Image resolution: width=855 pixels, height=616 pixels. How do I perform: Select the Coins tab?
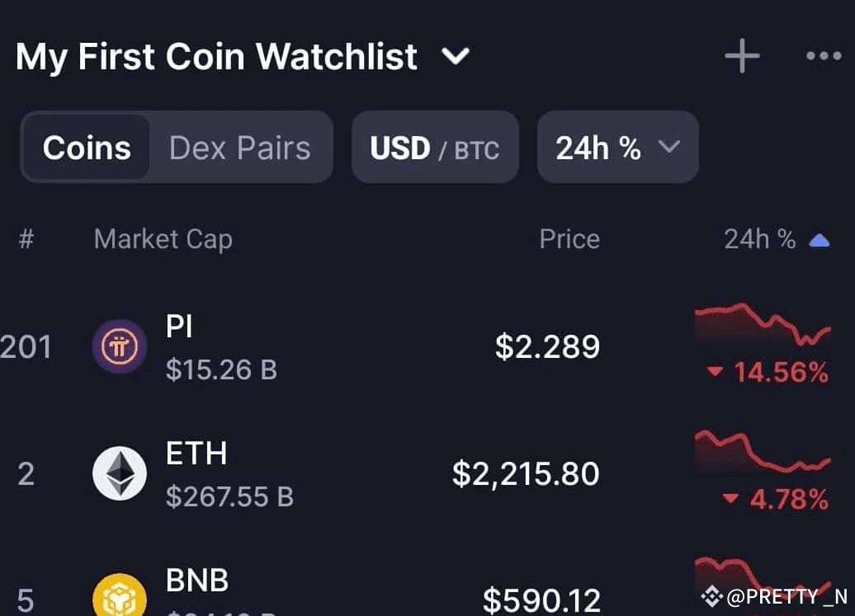[x=88, y=147]
